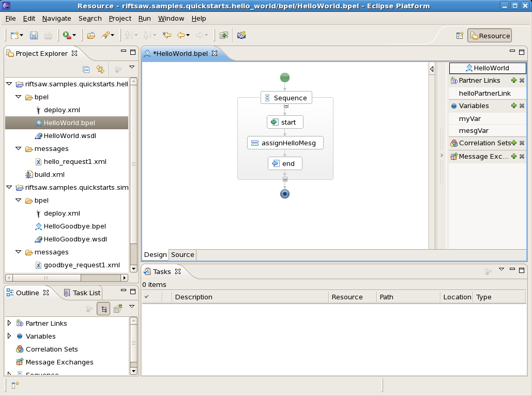This screenshot has height=396, width=532.
Task: Select the HelloWorld process tray header
Action: pos(488,68)
